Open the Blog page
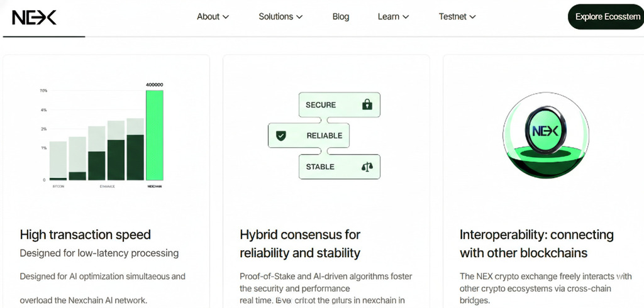This screenshot has height=308, width=644. [x=340, y=17]
